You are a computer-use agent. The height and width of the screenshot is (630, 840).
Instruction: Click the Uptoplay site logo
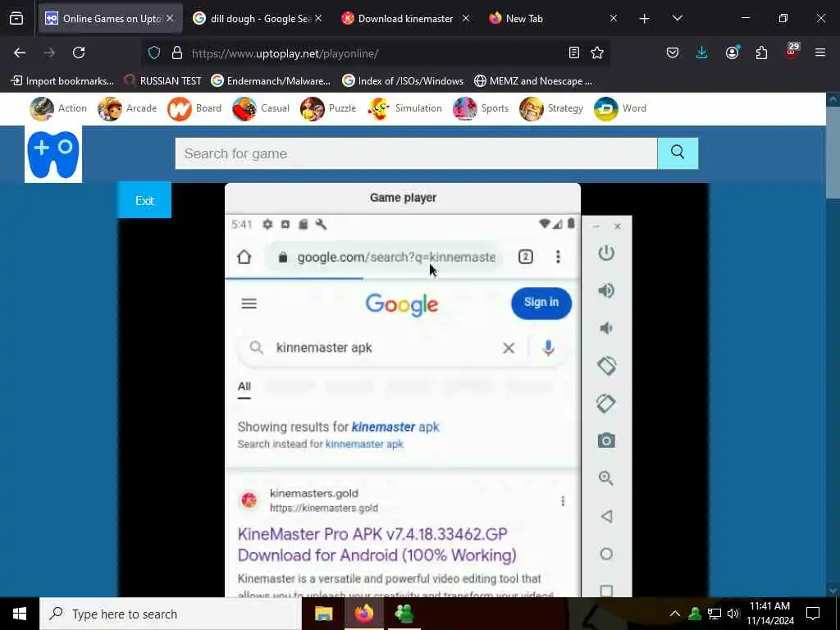[x=53, y=154]
